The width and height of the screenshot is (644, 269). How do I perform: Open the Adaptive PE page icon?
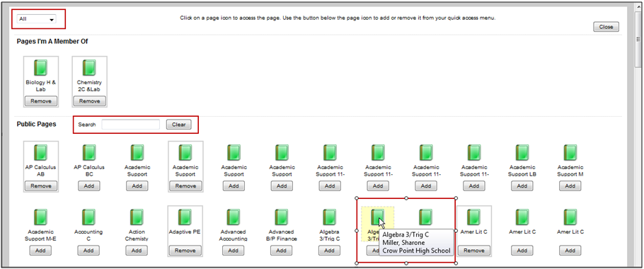click(185, 217)
